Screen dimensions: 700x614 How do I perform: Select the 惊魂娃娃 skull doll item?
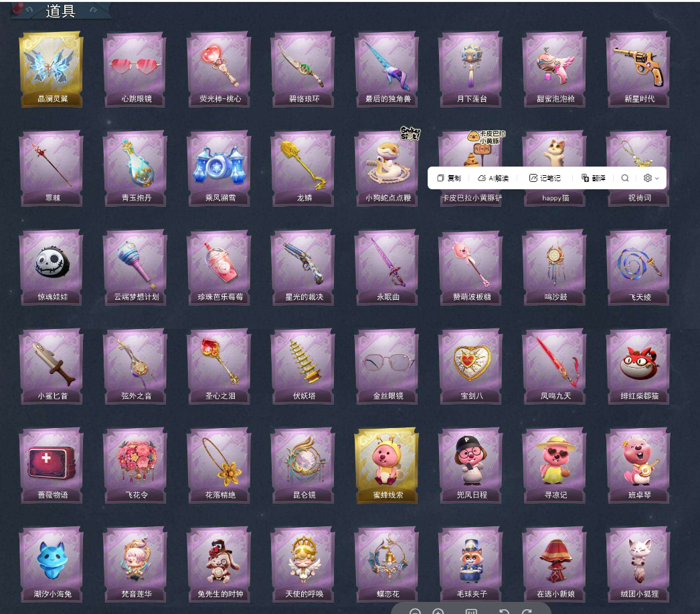[51, 268]
